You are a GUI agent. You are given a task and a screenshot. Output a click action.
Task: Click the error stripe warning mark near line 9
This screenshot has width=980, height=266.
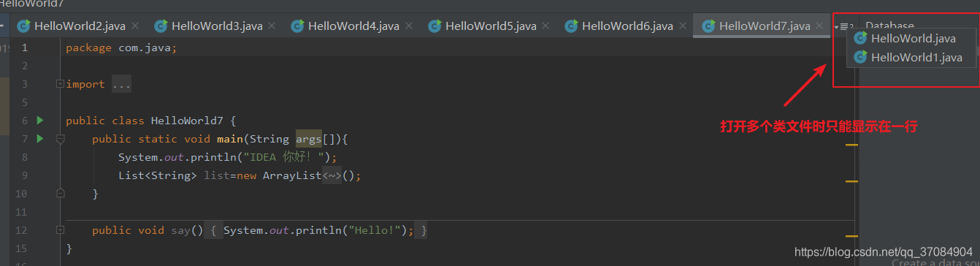click(851, 180)
